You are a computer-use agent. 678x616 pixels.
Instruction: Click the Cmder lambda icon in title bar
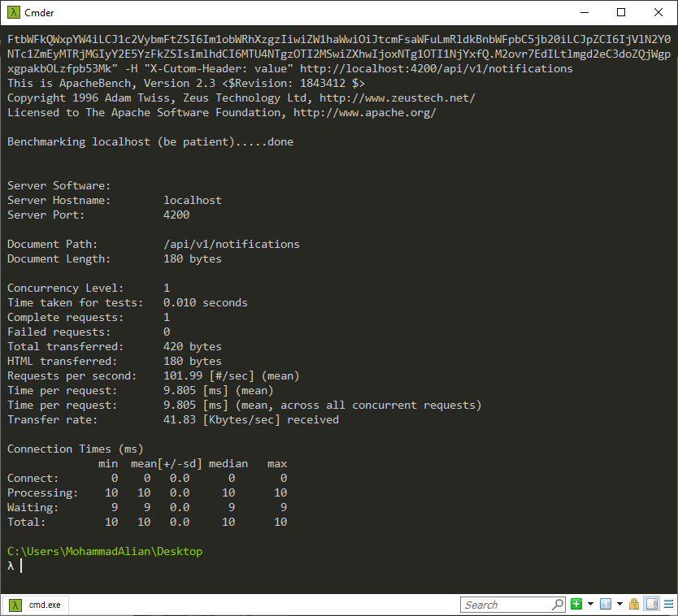coord(12,12)
